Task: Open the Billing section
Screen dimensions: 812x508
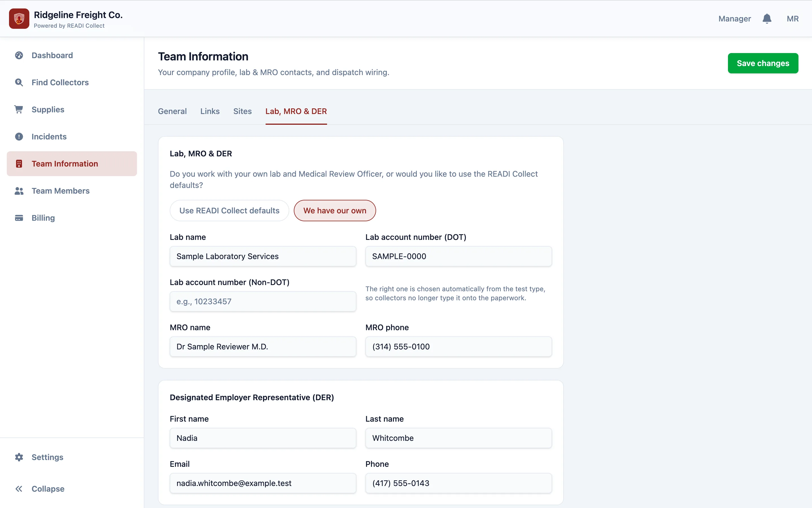Action: tap(72, 218)
